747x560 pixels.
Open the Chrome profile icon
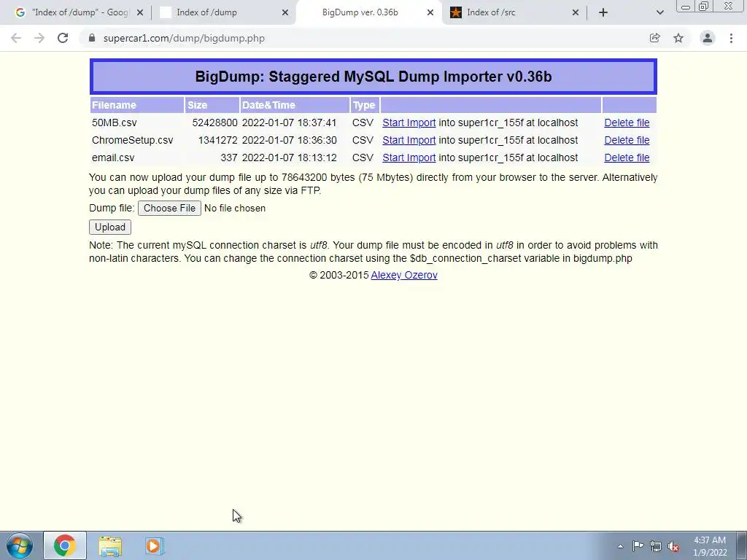[708, 38]
